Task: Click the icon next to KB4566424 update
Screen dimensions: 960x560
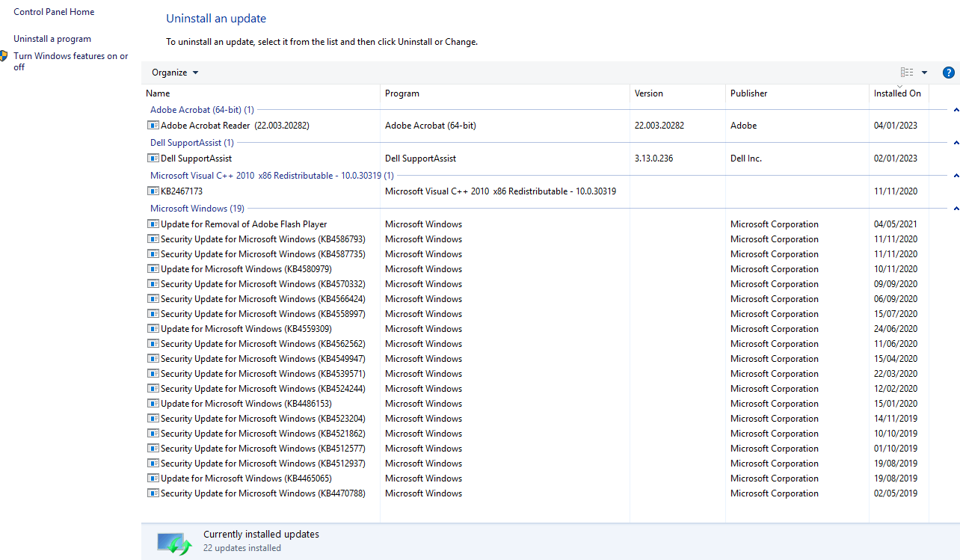Action: [153, 299]
